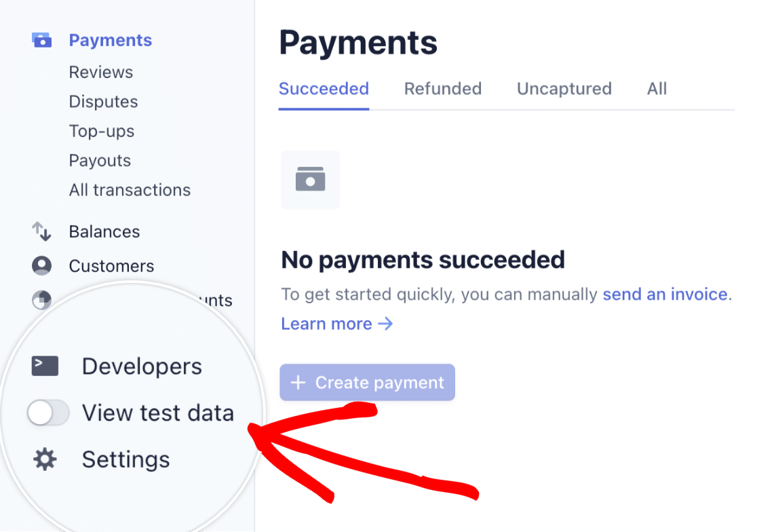This screenshot has width=757, height=532.
Task: Open All transactions in the sidebar
Action: coord(130,190)
